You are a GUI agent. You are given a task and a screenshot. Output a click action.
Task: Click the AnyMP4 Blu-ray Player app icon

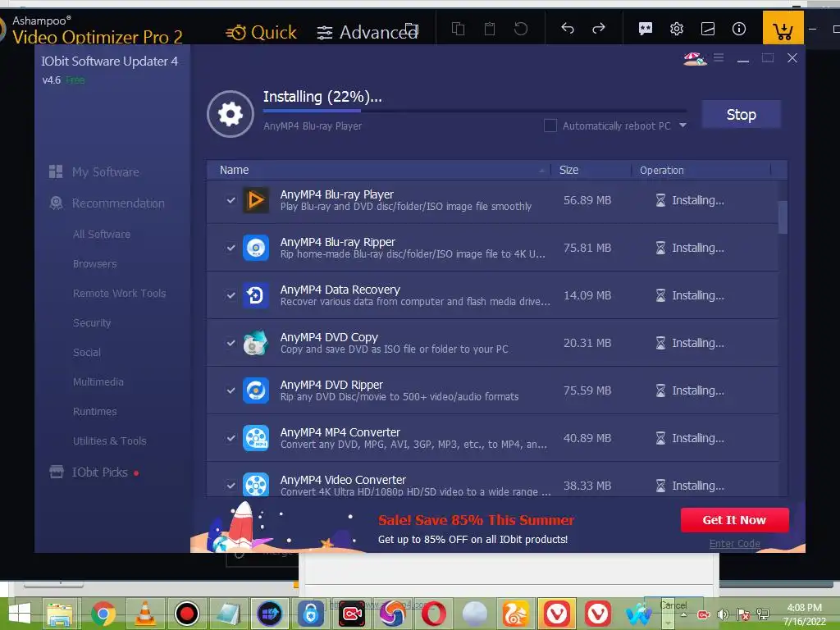tap(256, 200)
